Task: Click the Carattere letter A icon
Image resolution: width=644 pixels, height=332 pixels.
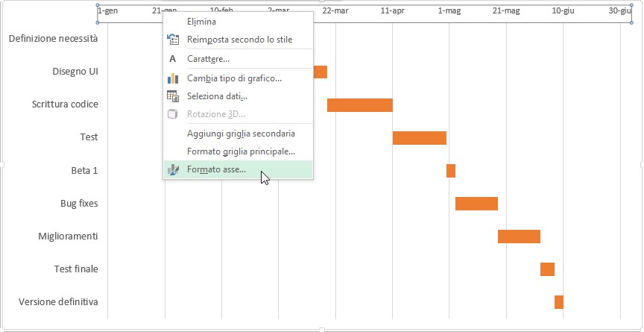Action: (x=172, y=59)
